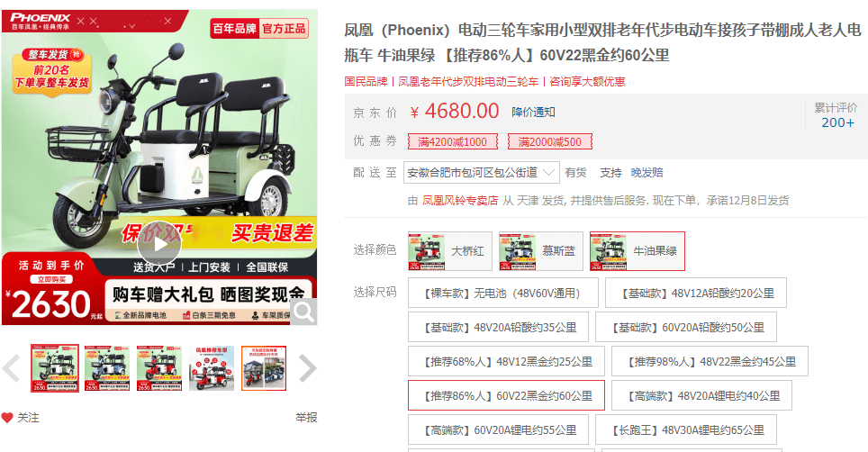The height and width of the screenshot is (452, 868).
Task: Show previous thumbnails with left arrow
Action: 11,368
